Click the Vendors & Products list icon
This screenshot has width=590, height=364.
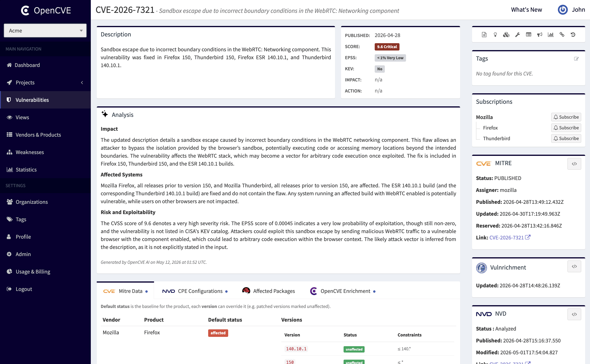9,135
